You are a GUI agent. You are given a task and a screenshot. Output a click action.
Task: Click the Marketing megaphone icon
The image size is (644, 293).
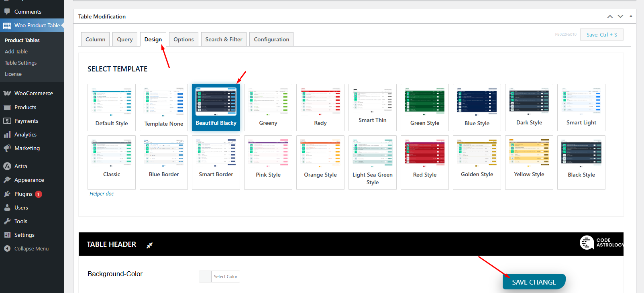7,148
